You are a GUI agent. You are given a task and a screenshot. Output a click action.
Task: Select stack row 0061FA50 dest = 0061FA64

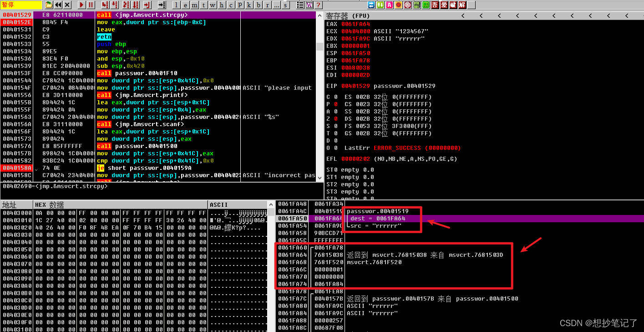(x=460, y=219)
